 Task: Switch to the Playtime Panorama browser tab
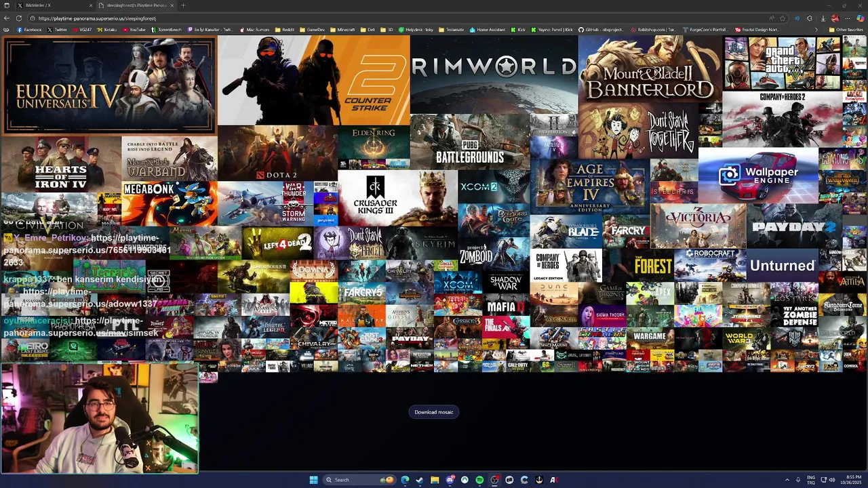[x=136, y=5]
